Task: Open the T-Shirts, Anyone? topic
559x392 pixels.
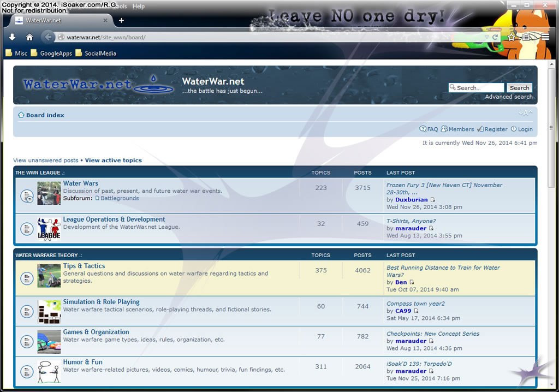Action: tap(411, 221)
